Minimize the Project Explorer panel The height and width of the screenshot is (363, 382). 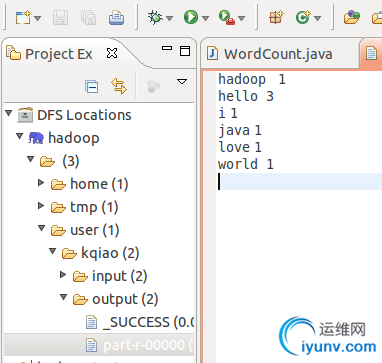tap(167, 48)
